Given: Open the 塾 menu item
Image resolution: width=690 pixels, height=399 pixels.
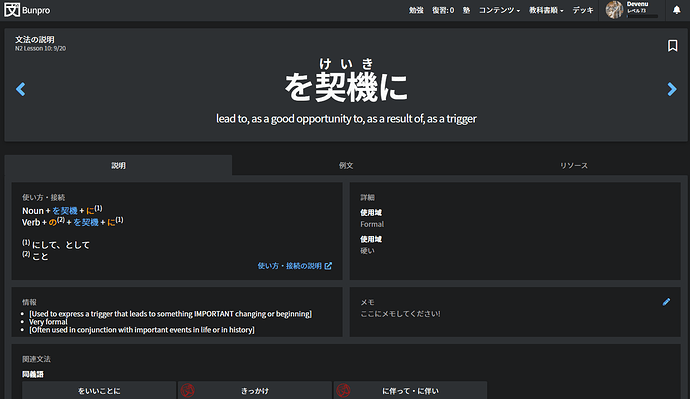Looking at the screenshot, I should pyautogui.click(x=466, y=10).
